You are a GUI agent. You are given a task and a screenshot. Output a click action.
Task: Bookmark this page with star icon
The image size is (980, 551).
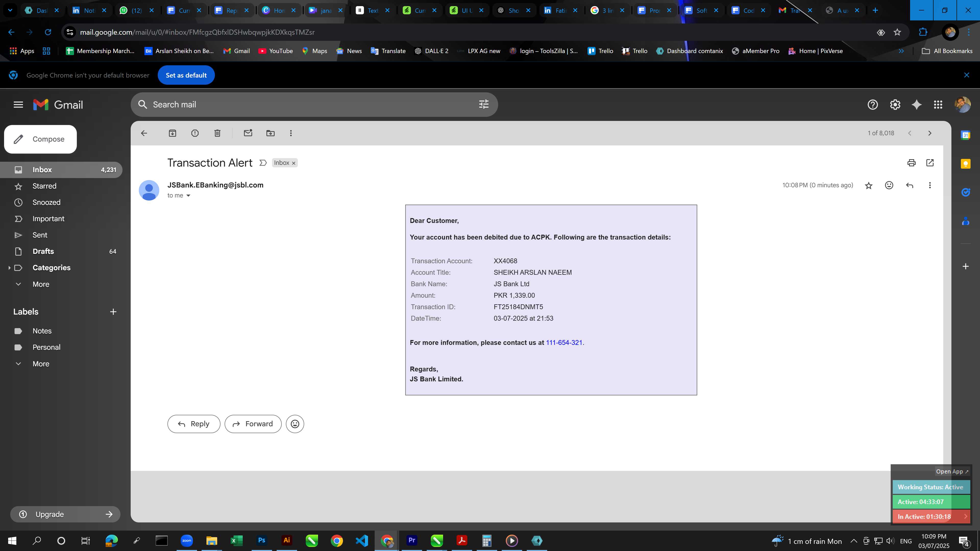tap(898, 32)
